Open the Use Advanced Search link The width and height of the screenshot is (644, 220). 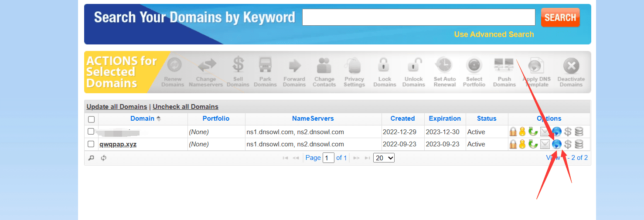(494, 34)
